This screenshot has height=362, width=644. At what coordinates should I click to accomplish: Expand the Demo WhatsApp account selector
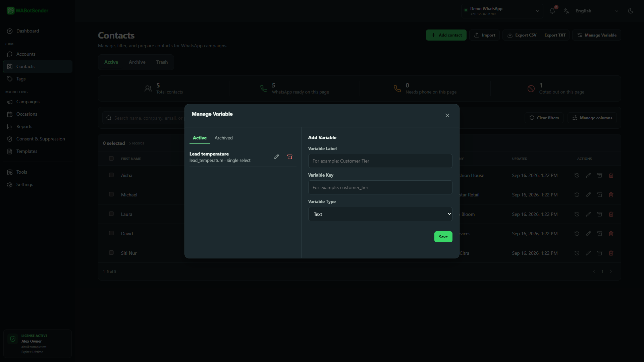click(x=502, y=11)
